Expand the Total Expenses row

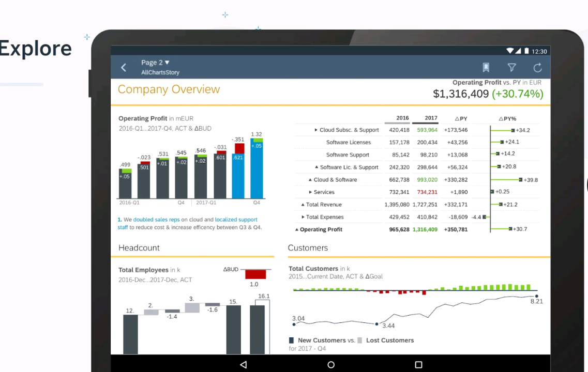[x=303, y=217]
